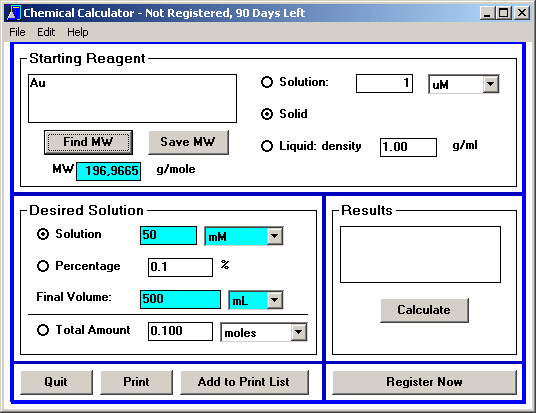
Task: Close the Chemical Calculator window
Action: 522,13
